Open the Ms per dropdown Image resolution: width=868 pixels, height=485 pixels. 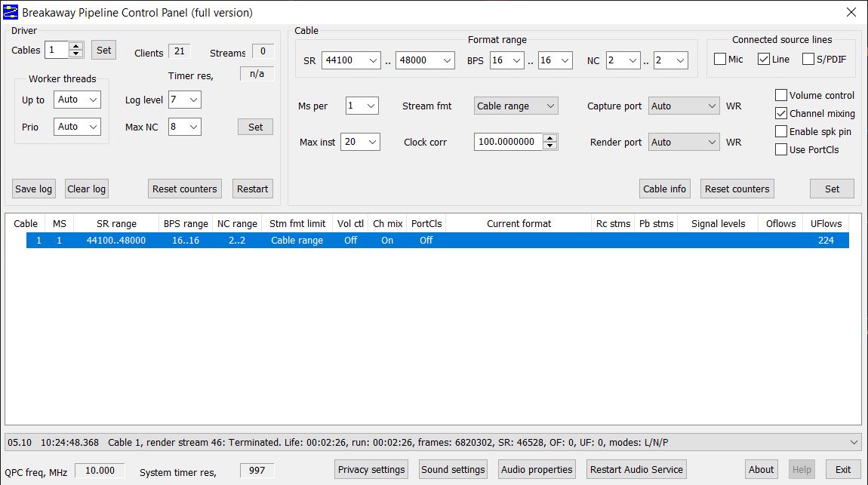(x=362, y=106)
